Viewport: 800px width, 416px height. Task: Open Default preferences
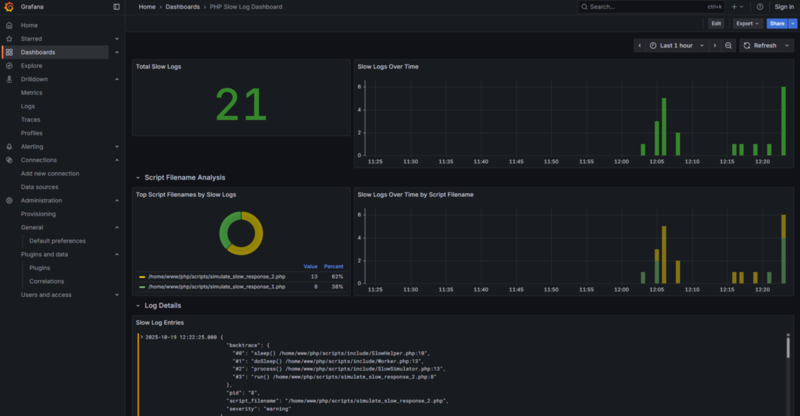pos(57,241)
